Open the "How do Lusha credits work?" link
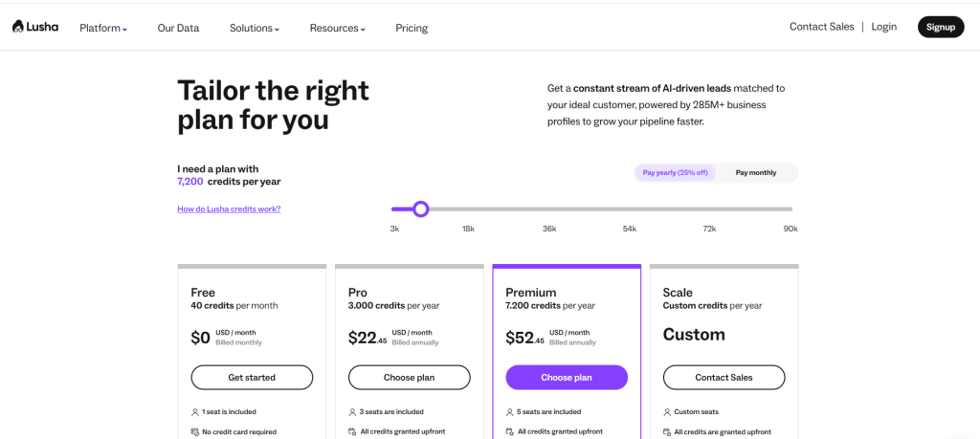Image resolution: width=980 pixels, height=439 pixels. point(229,209)
